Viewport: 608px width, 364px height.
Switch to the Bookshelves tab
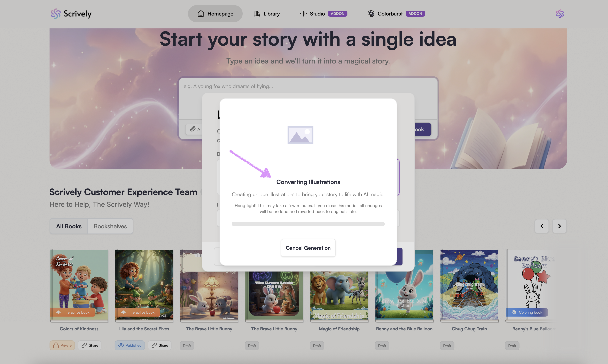[110, 226]
